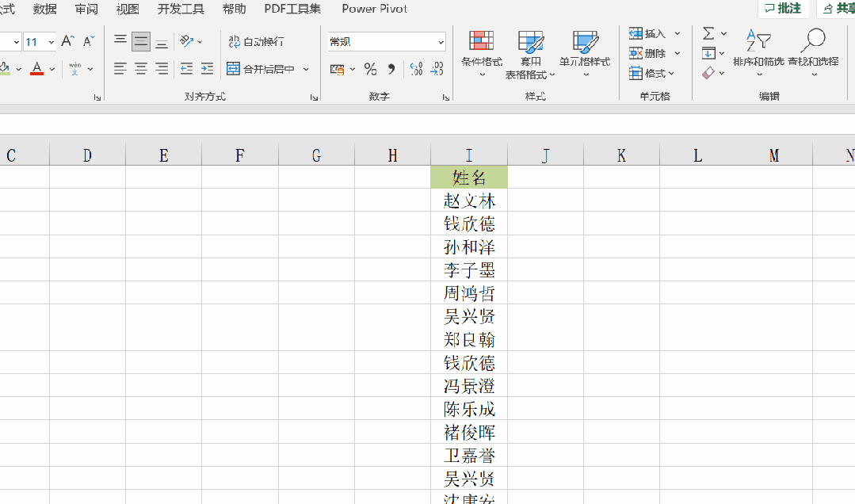Open the 常规 number format dropdown
The image size is (855, 504).
(386, 40)
